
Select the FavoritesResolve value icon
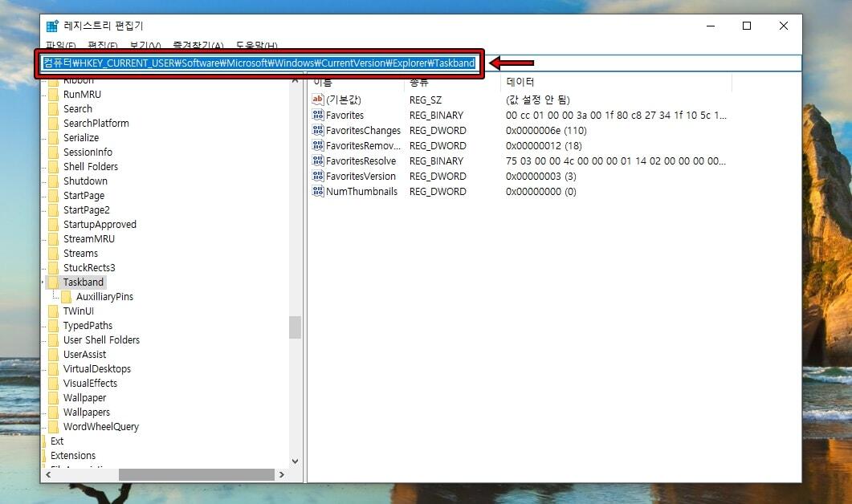click(318, 161)
